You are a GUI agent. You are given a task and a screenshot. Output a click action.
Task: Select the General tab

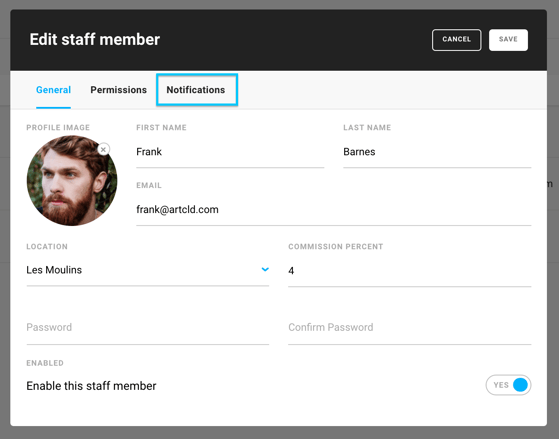tap(53, 90)
